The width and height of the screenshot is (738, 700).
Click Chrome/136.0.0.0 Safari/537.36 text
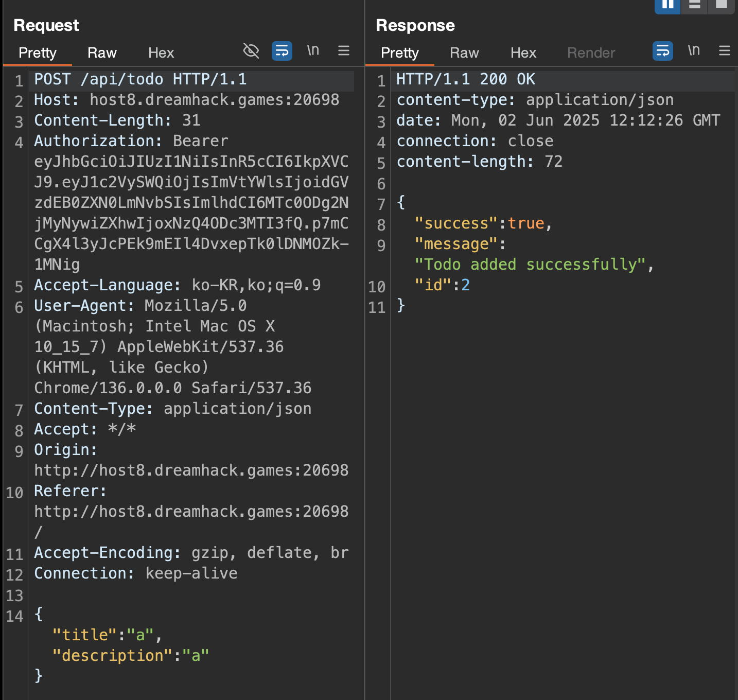click(173, 388)
